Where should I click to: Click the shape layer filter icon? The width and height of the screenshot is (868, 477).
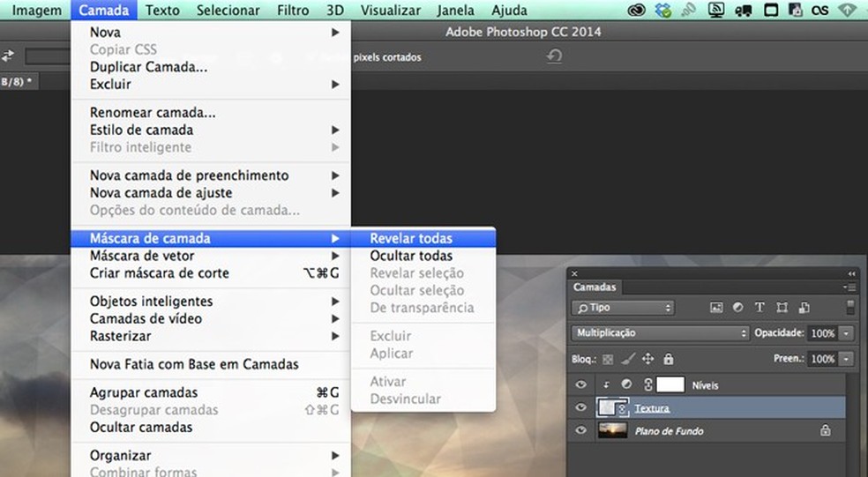[x=782, y=308]
